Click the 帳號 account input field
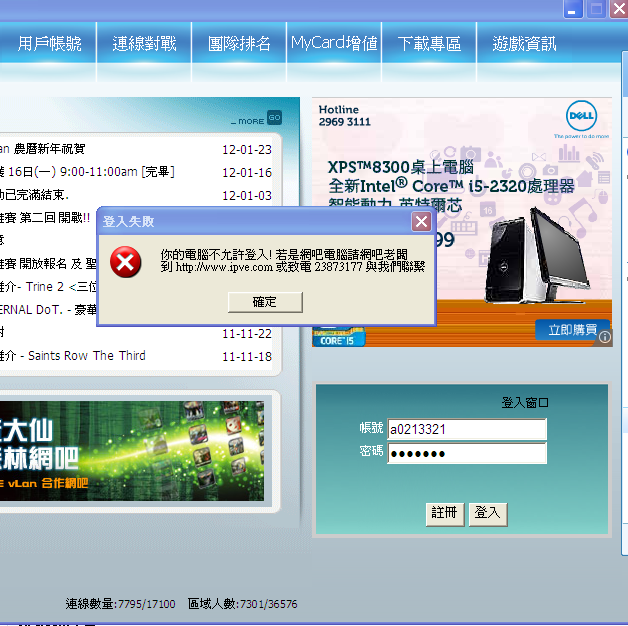The height and width of the screenshot is (626, 628). click(x=466, y=429)
